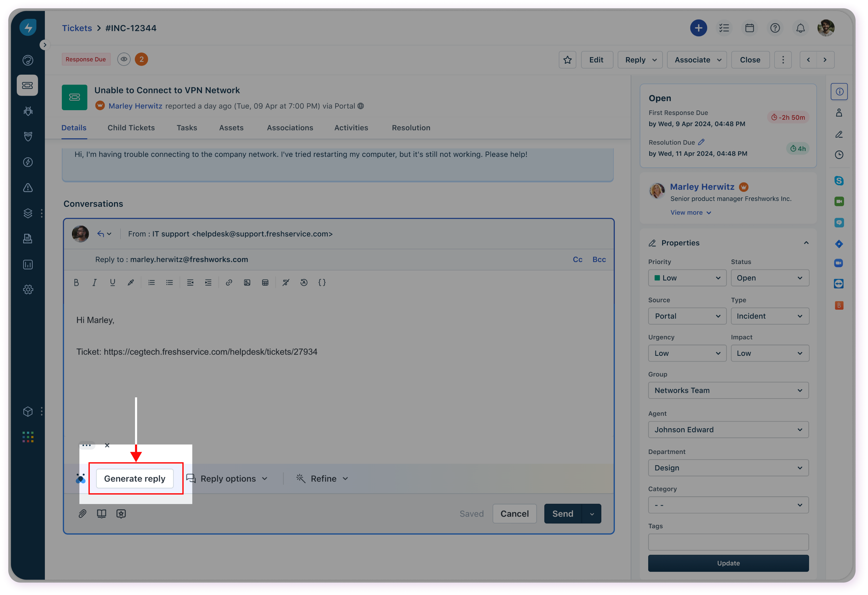The image size is (868, 595).
Task: Open the Resolution tab
Action: [411, 128]
